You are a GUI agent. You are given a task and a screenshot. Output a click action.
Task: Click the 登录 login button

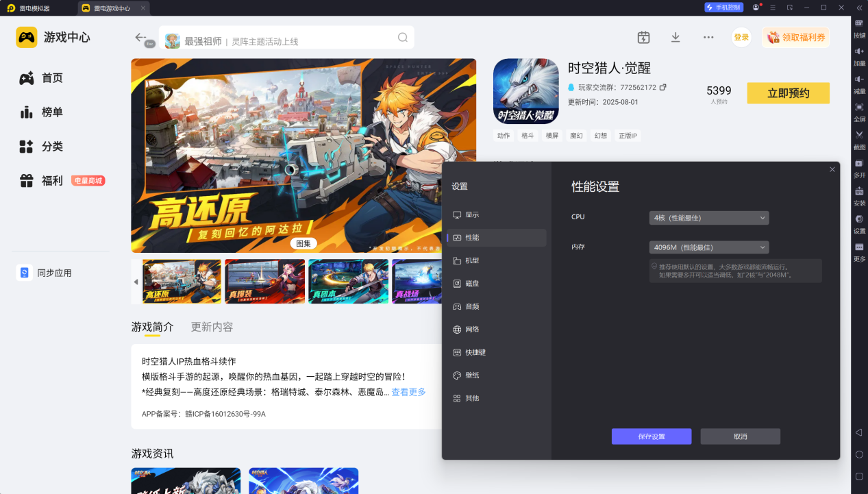[x=741, y=38]
